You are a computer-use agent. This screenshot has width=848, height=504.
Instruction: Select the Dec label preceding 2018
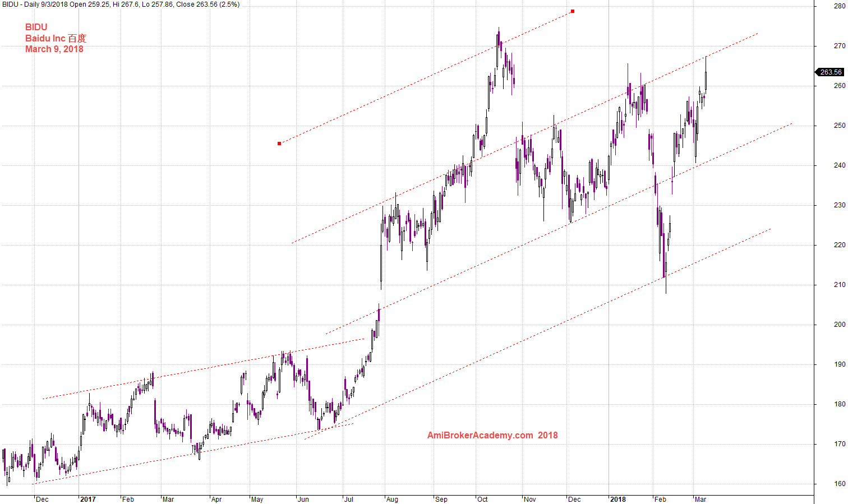pos(574,500)
